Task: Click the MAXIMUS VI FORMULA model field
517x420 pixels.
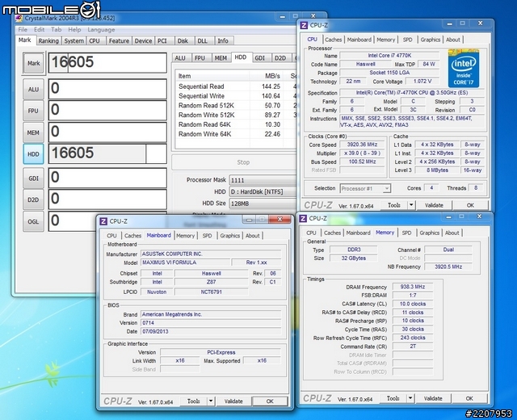Action: click(186, 262)
